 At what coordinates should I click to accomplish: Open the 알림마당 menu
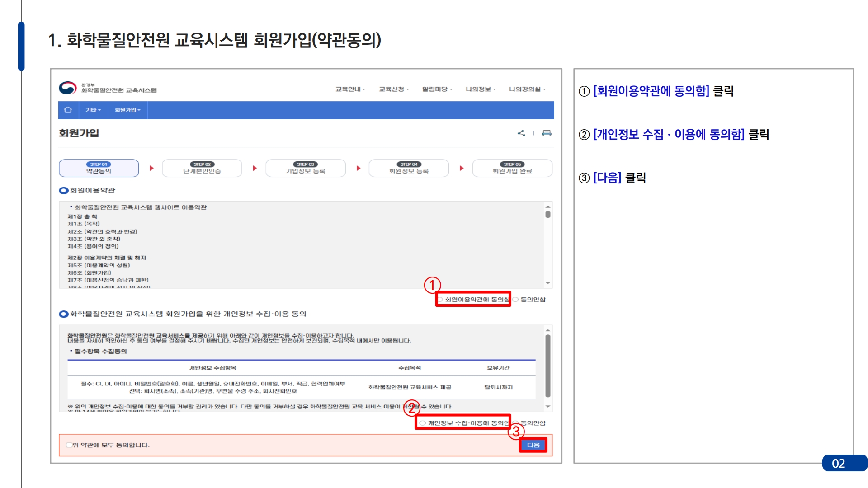[437, 89]
